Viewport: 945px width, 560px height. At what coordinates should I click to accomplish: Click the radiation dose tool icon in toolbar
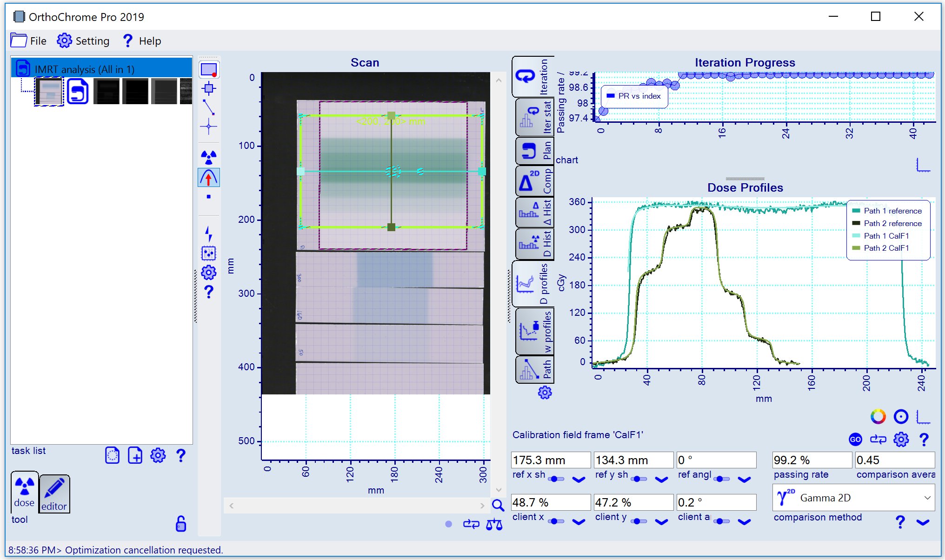pyautogui.click(x=209, y=157)
